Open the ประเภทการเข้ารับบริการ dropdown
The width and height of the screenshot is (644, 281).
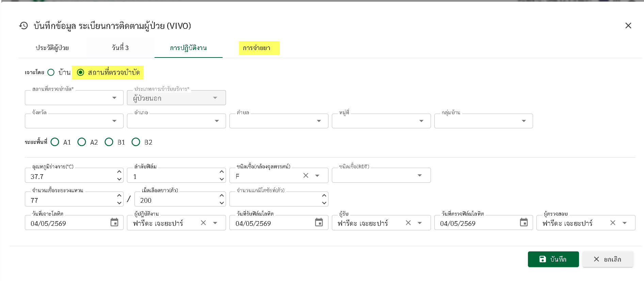coord(176,98)
